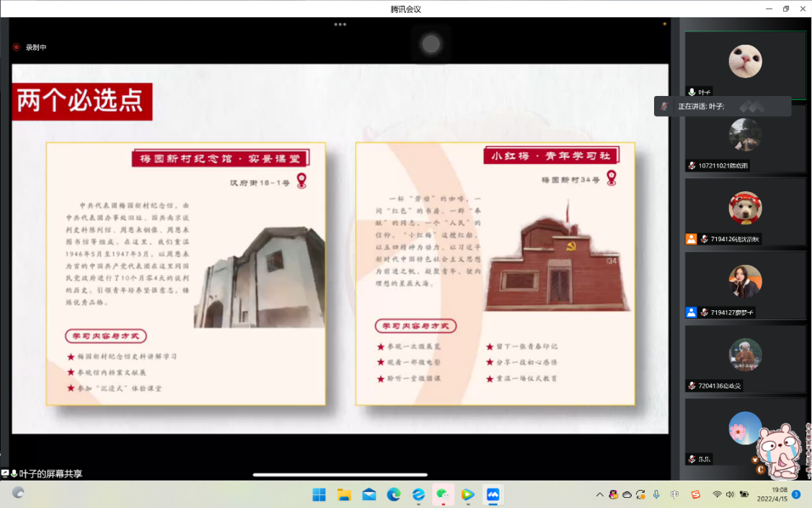
Task: Click the microphone icon in system tray
Action: tap(656, 494)
